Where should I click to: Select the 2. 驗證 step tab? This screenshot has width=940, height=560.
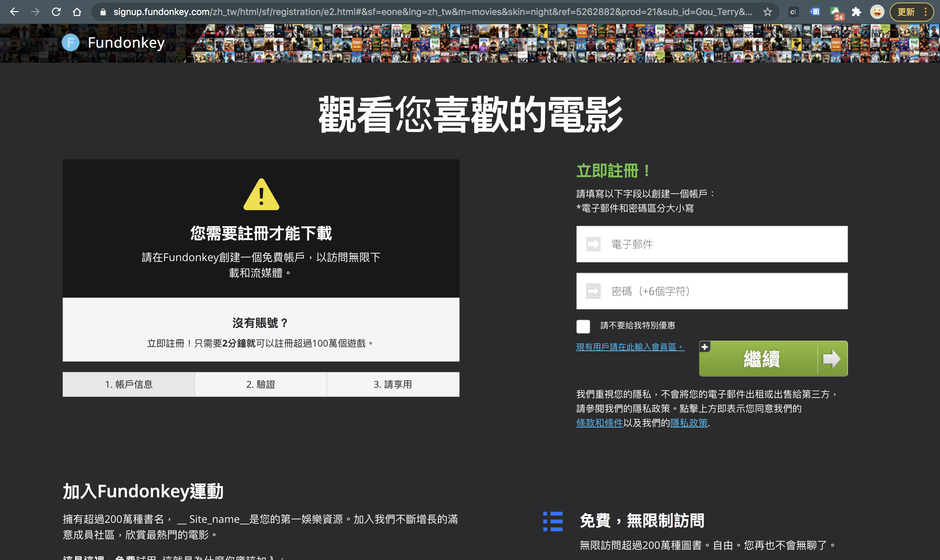[260, 384]
